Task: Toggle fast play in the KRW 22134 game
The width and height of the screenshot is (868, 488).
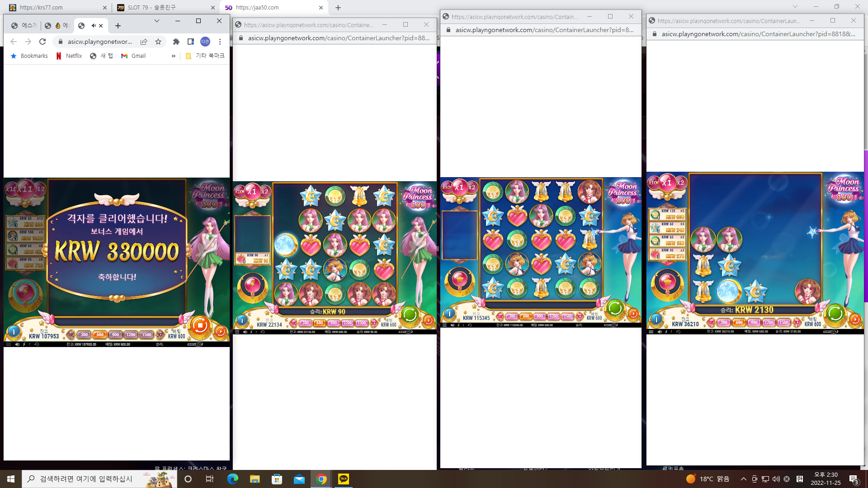Action: tap(251, 332)
